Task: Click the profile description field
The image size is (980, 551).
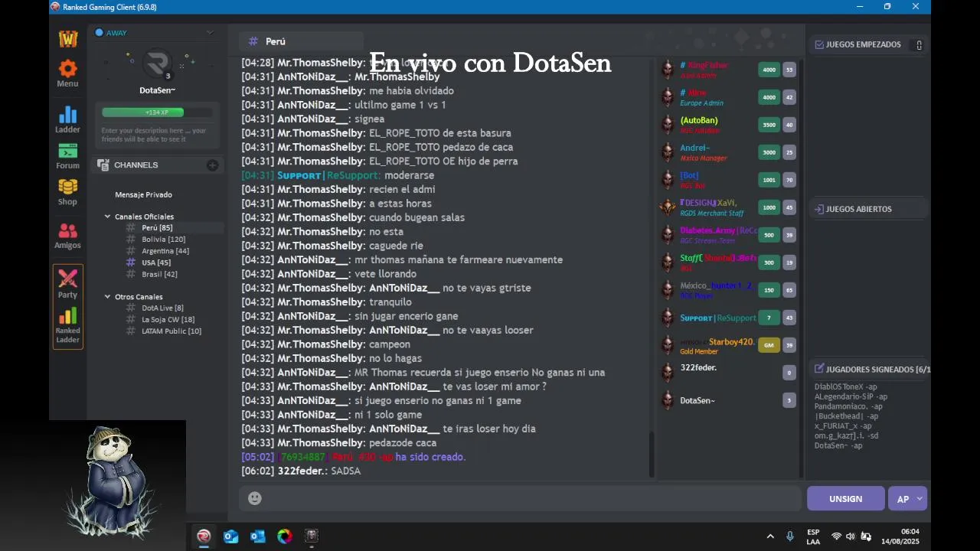Action: pos(157,135)
